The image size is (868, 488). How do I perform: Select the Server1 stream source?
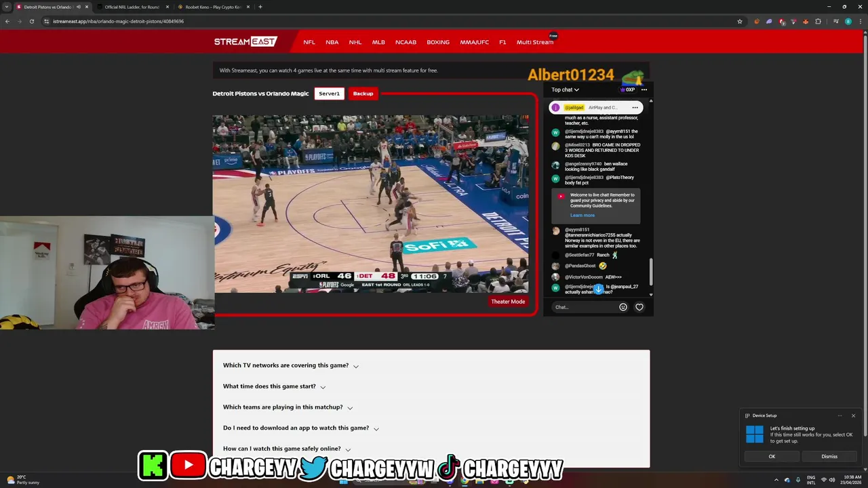tap(329, 94)
